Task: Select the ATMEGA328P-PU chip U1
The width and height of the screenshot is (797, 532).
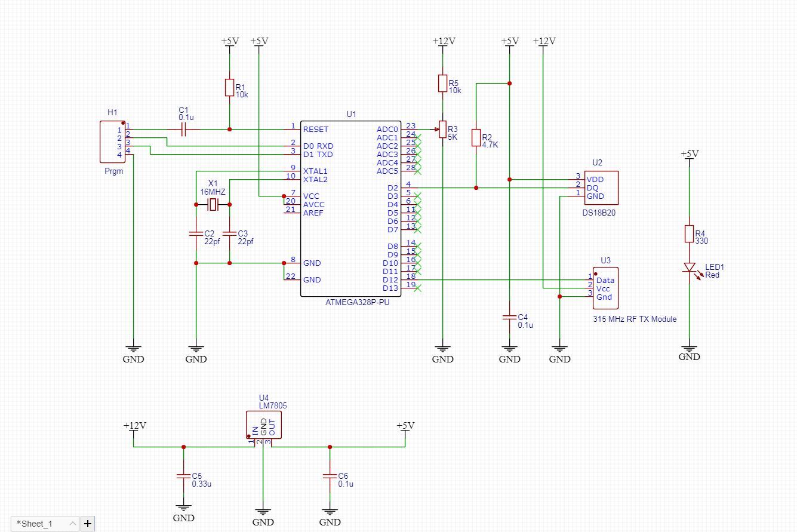Action: pos(350,208)
